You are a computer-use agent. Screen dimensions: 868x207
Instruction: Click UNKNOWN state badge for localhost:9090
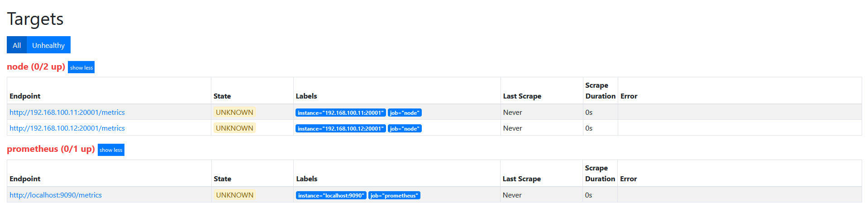tap(234, 195)
